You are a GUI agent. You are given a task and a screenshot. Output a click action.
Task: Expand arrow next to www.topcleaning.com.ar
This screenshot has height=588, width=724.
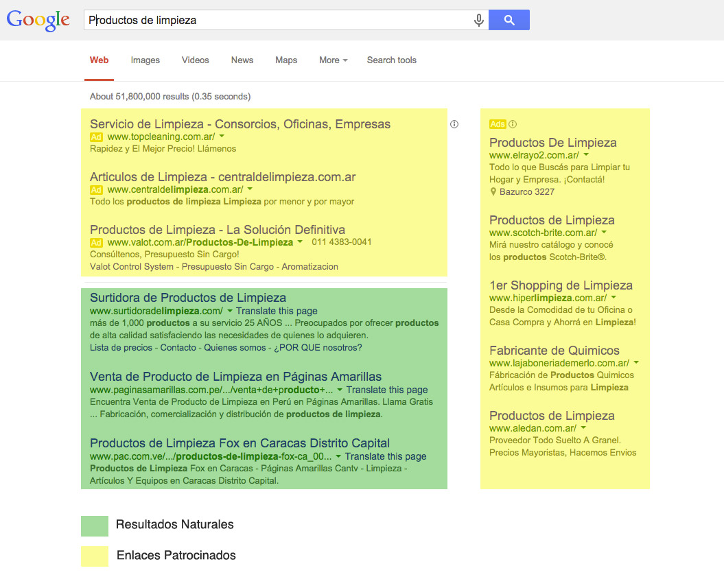(x=222, y=136)
